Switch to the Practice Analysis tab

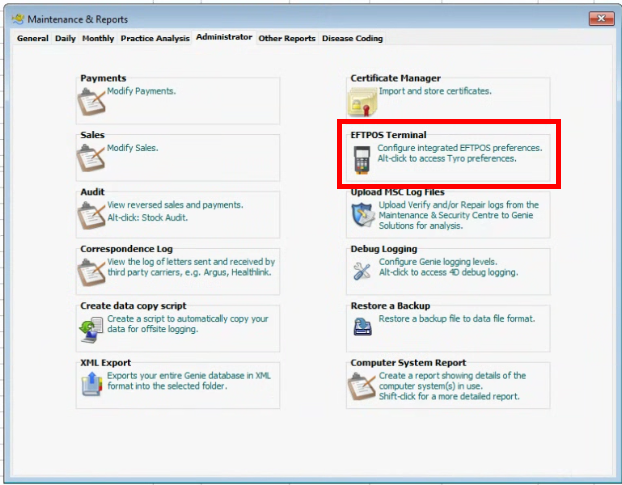[x=155, y=39]
